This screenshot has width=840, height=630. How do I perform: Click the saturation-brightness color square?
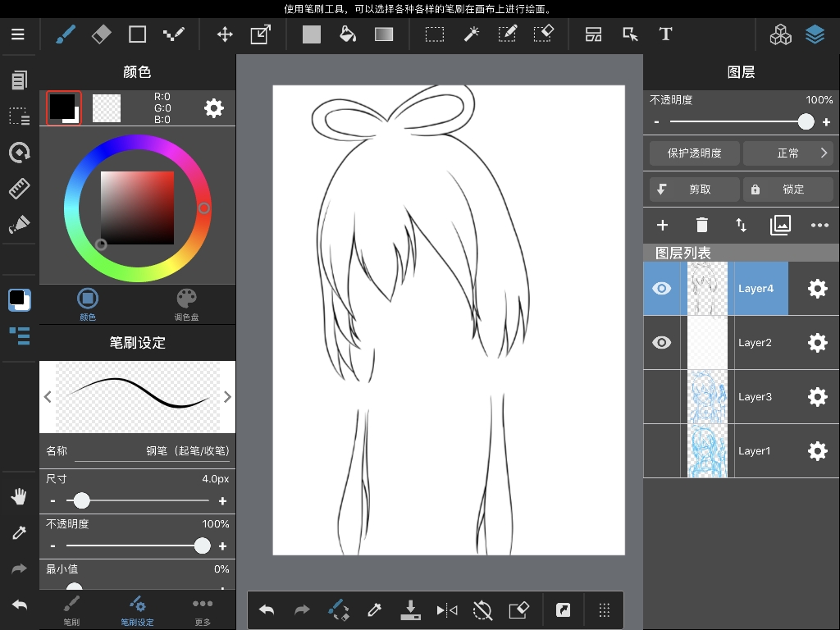pos(137,208)
